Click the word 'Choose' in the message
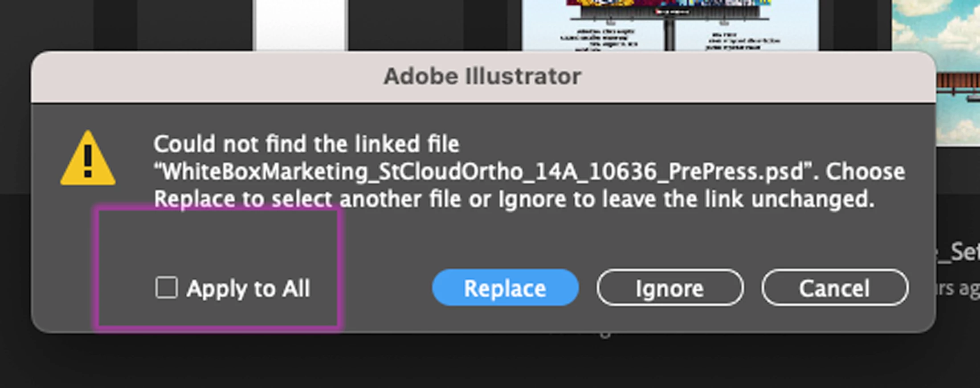This screenshot has height=388, width=980. [865, 172]
